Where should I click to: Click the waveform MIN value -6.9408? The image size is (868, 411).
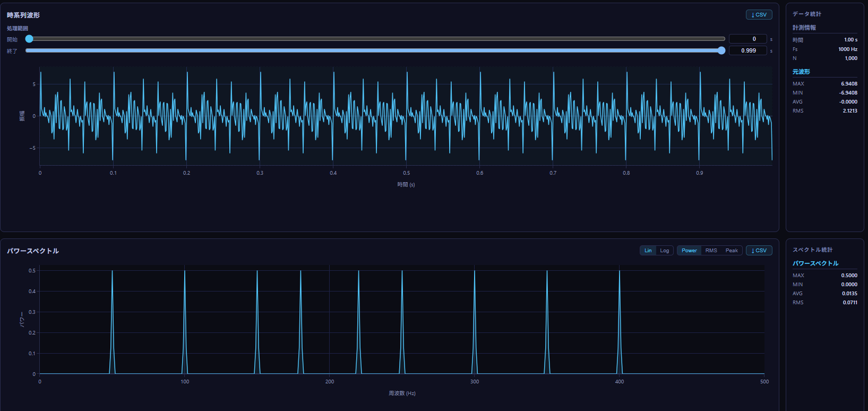[x=848, y=93]
